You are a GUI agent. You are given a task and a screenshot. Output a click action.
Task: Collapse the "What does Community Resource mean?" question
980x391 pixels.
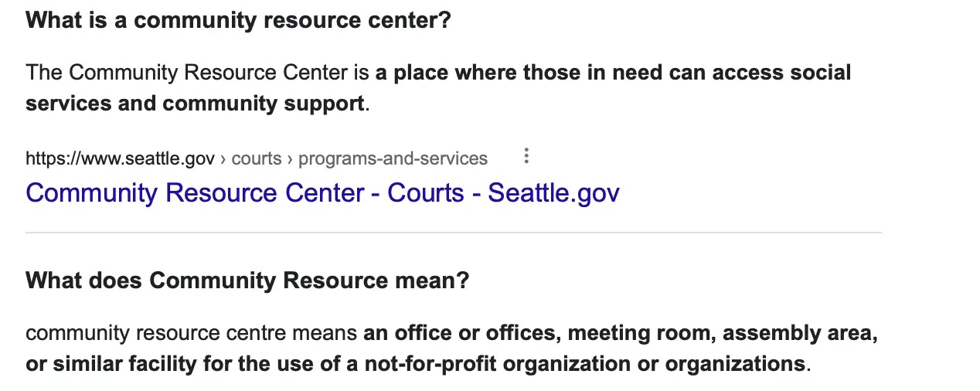pyautogui.click(x=247, y=280)
